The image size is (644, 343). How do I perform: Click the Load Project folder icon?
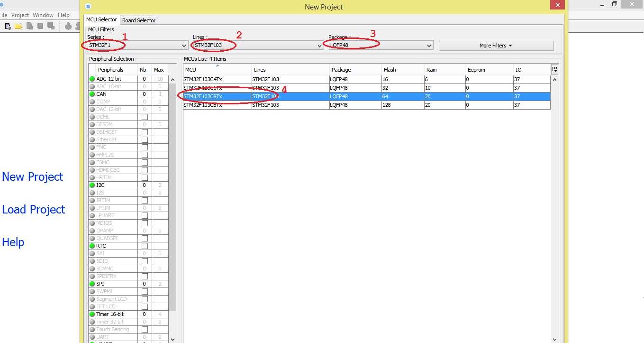(18, 26)
